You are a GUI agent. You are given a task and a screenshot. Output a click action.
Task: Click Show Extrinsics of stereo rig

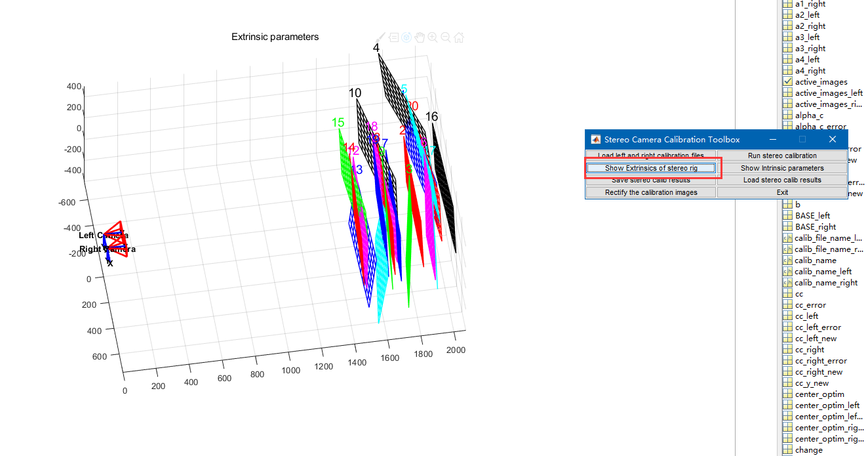[650, 168]
